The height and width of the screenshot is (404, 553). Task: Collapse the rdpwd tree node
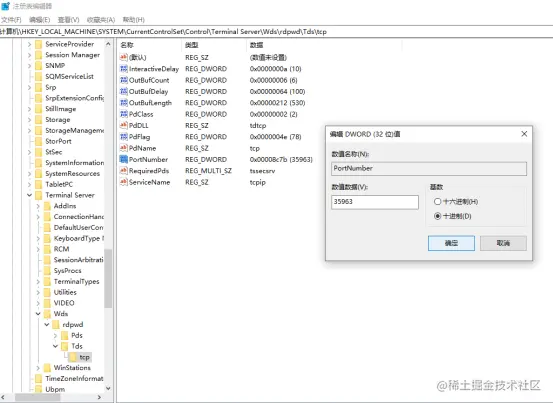(x=47, y=324)
